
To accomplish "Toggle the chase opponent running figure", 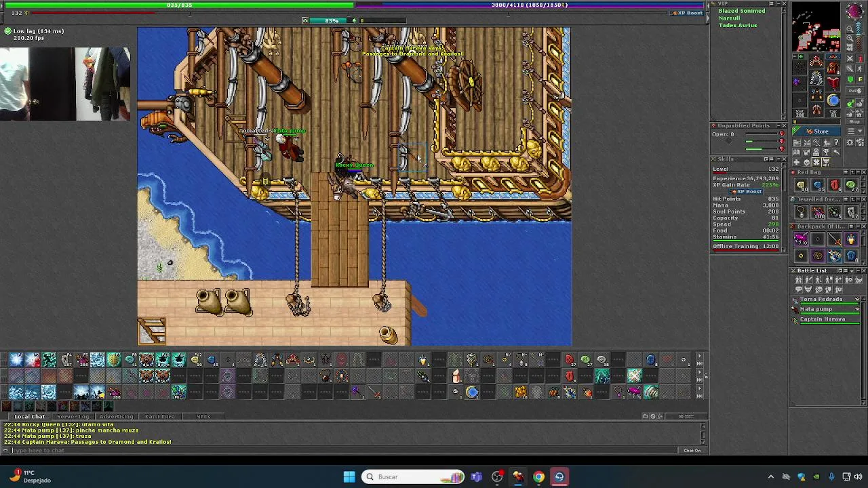I will pyautogui.click(x=861, y=68).
